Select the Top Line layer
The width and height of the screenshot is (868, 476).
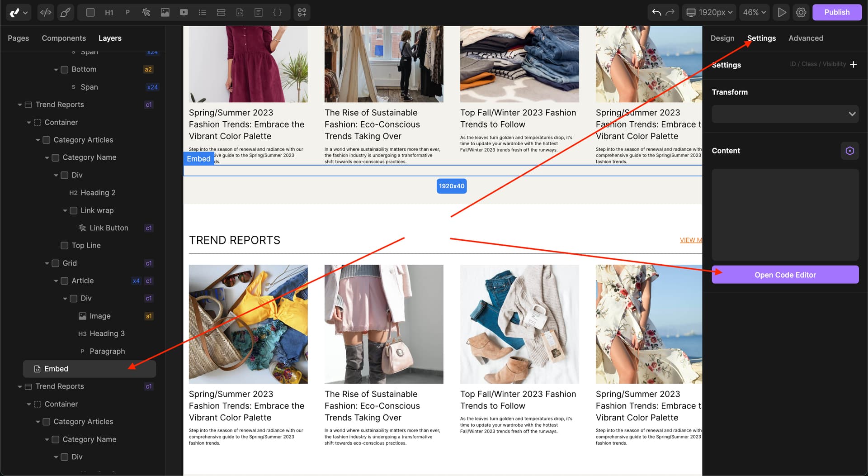86,245
